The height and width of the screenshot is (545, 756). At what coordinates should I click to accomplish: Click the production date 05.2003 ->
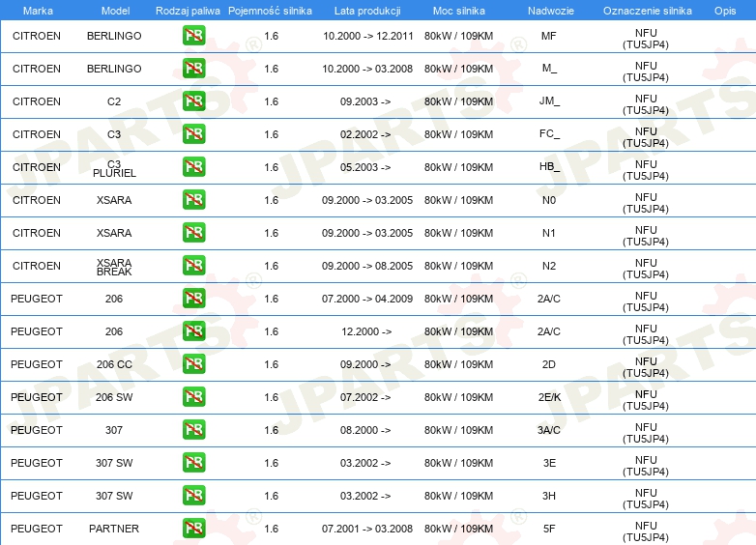tap(365, 167)
